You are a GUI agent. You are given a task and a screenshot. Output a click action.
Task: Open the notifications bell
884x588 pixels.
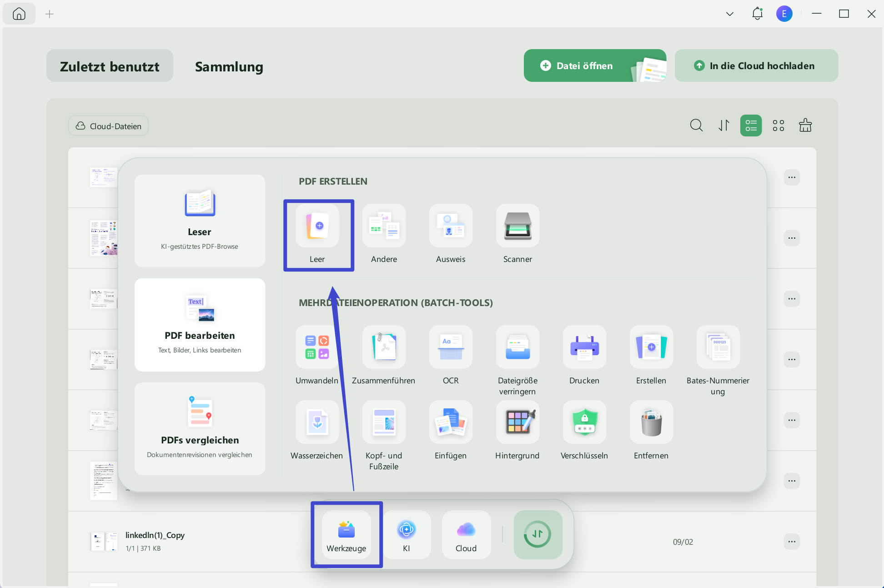pos(757,14)
